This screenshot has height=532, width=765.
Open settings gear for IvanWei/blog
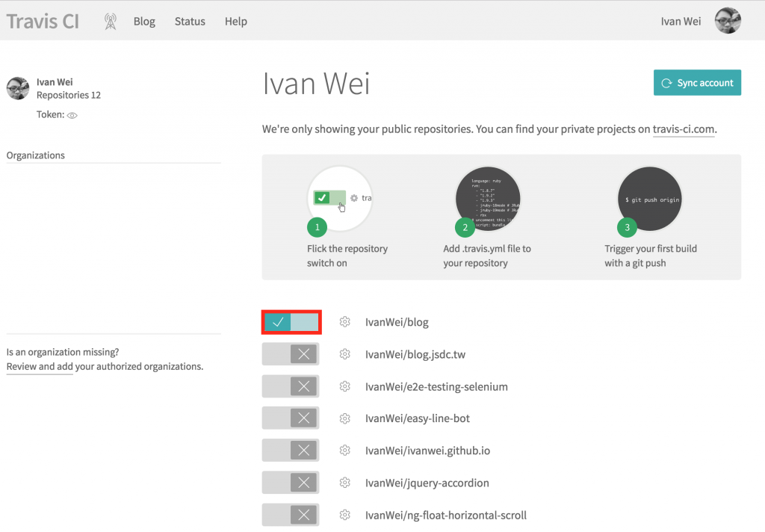click(345, 321)
